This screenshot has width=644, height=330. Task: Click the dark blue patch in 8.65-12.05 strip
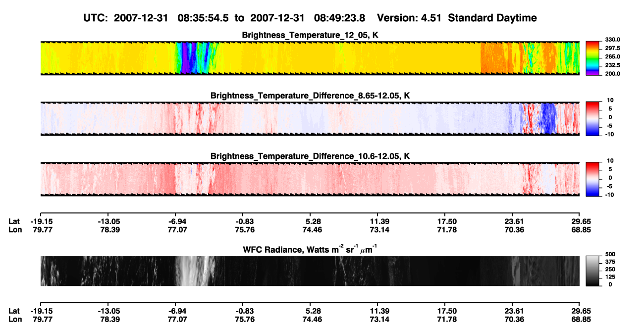point(548,119)
